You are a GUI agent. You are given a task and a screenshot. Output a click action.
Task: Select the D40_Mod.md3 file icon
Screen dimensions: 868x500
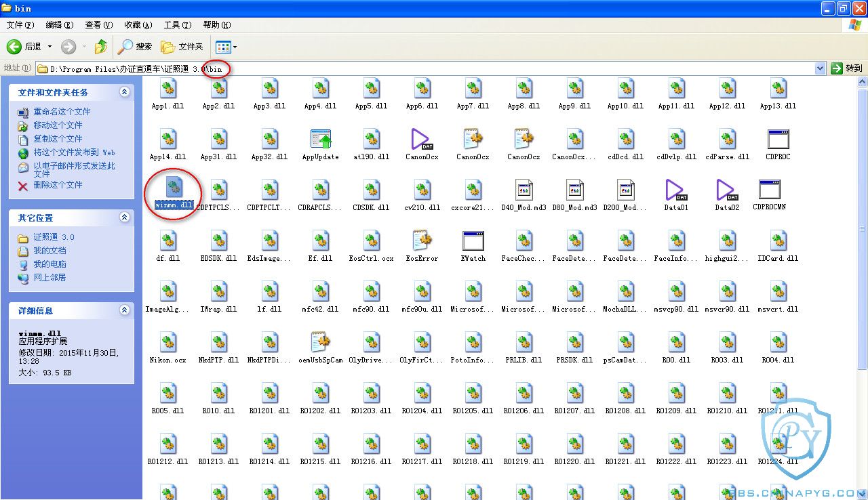(x=524, y=190)
